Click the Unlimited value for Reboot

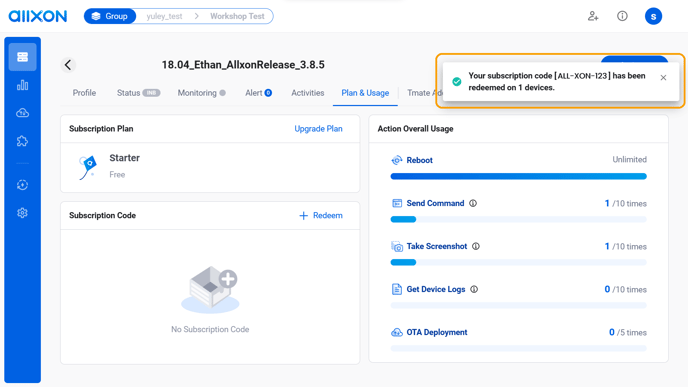click(630, 159)
